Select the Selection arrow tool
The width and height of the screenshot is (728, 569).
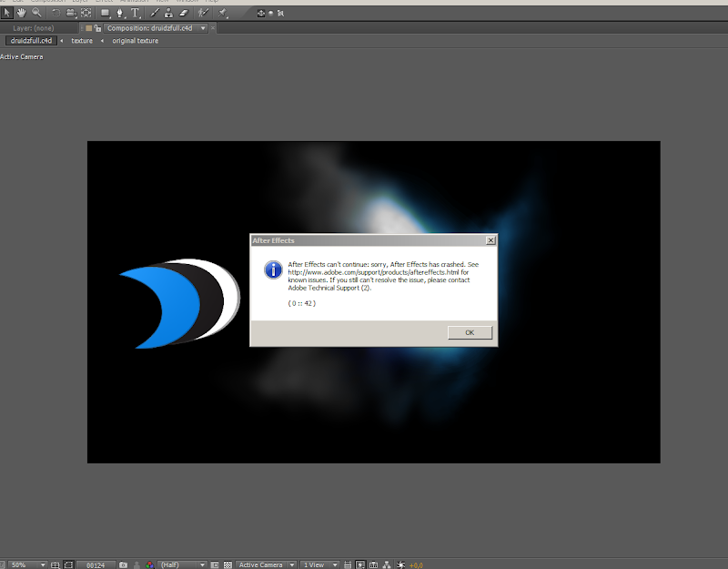click(6, 13)
